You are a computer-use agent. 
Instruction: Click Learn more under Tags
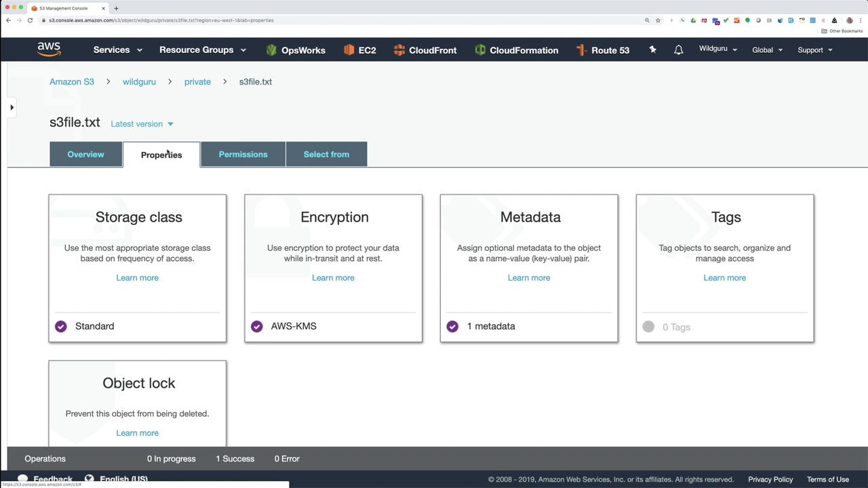tap(724, 278)
